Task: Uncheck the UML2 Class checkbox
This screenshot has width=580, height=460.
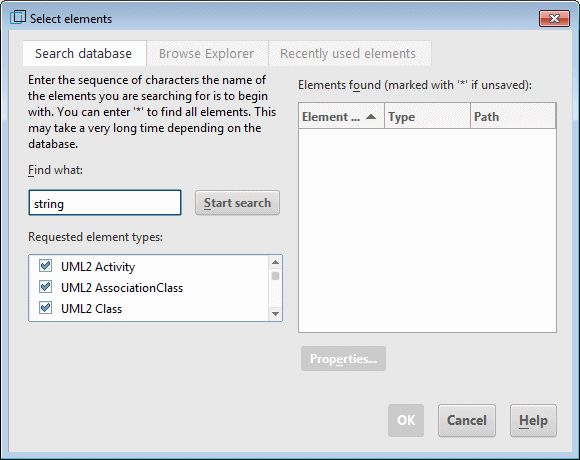Action: [x=45, y=308]
